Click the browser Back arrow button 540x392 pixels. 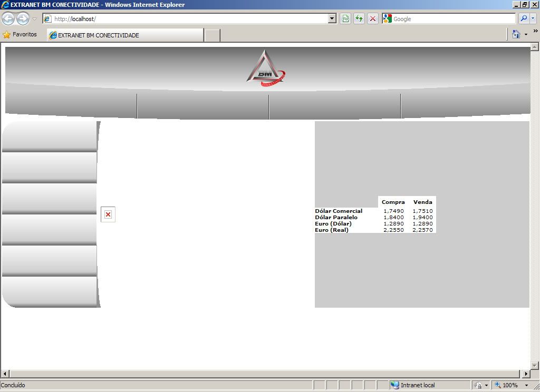(8, 19)
